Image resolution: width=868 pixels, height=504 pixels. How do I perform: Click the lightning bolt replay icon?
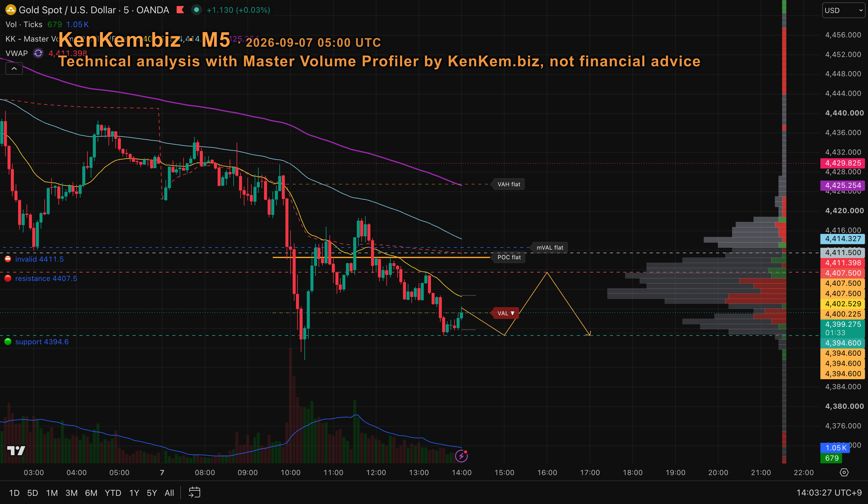461,456
